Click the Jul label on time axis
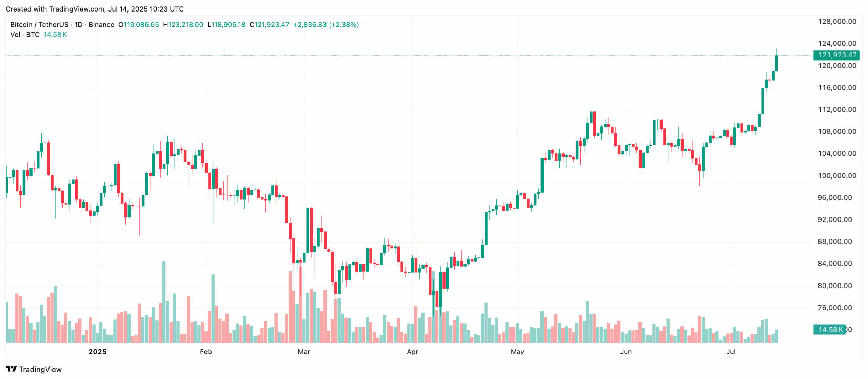This screenshot has height=379, width=868. 731,352
